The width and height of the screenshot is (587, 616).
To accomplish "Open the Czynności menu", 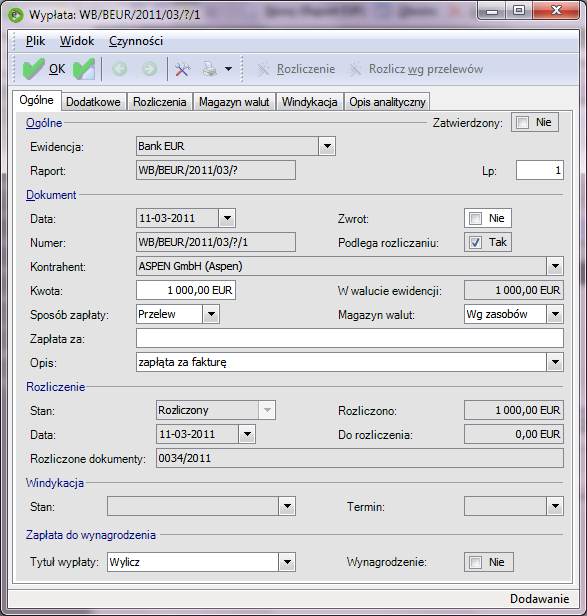I will point(136,41).
